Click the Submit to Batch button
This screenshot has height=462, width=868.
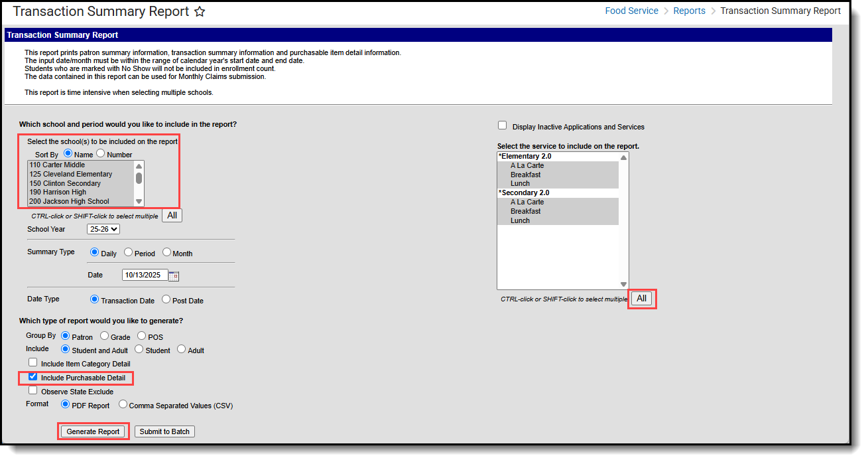coord(164,431)
